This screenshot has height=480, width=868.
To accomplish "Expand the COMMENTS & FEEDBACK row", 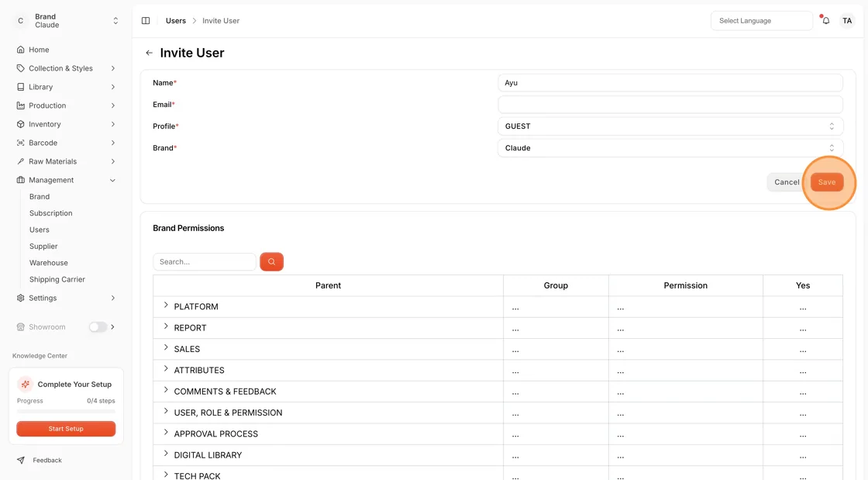I will click(x=166, y=390).
